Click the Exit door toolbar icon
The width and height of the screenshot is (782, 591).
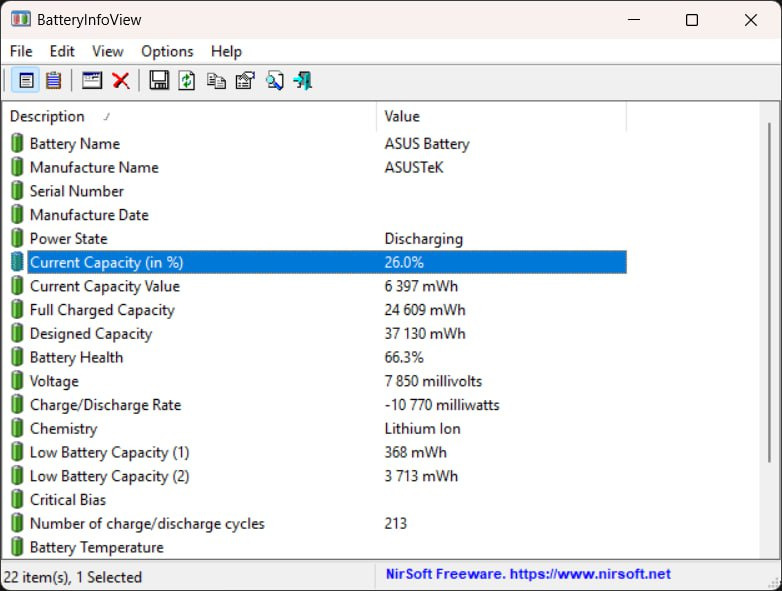(x=303, y=81)
